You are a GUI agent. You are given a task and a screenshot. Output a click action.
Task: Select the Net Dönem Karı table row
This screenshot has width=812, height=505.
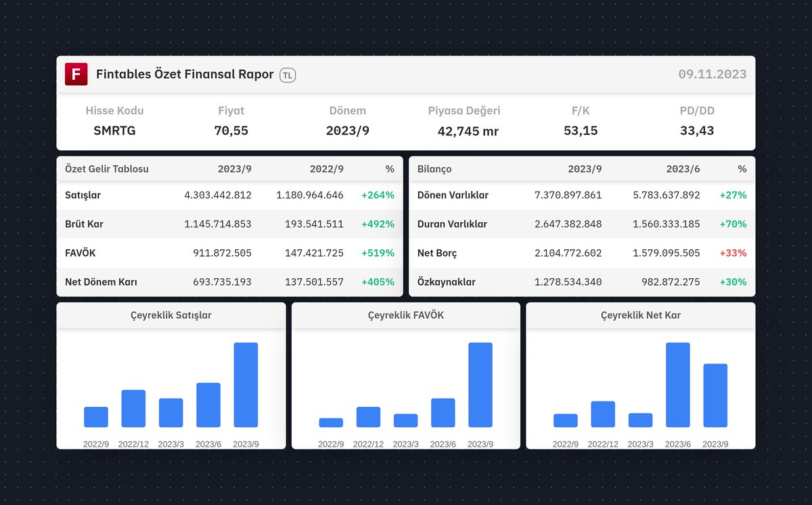click(x=101, y=282)
